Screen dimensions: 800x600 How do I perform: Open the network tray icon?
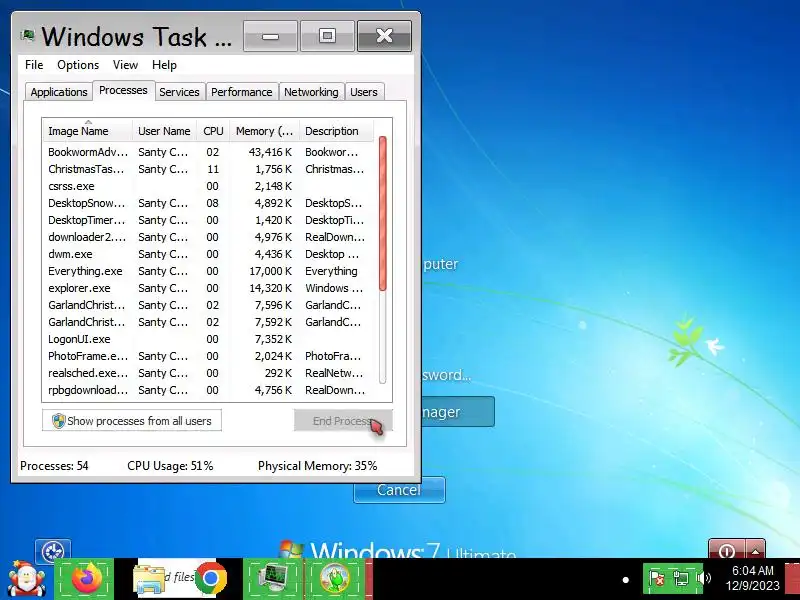coord(681,579)
